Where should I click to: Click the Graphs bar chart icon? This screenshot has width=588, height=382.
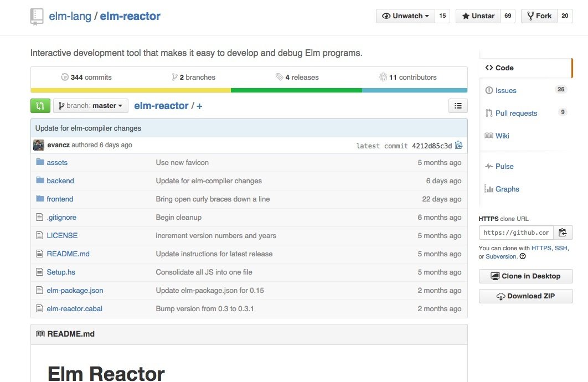click(489, 189)
